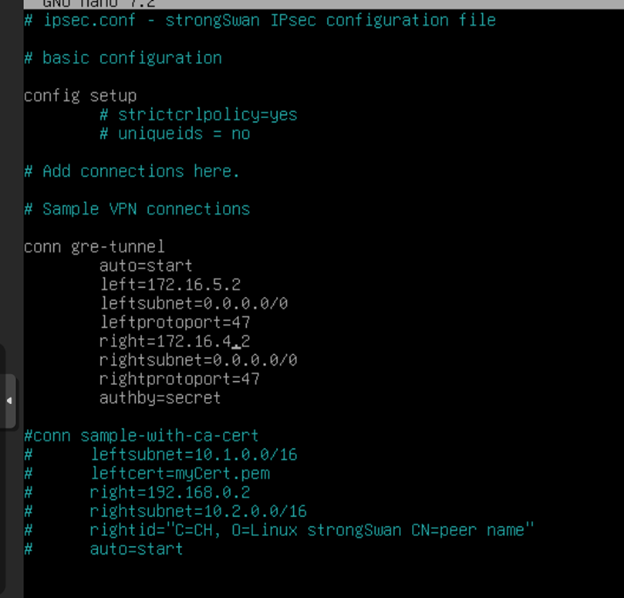Click the 'leftcert=myCert.pem' commented line
This screenshot has height=598, width=624.
180,473
